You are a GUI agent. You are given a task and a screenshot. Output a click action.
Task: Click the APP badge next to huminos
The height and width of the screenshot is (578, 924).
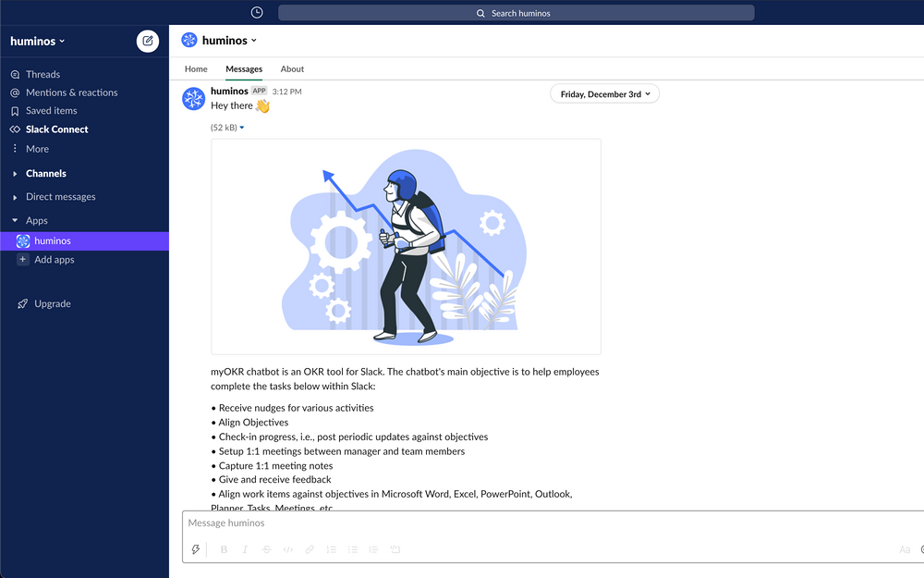260,91
